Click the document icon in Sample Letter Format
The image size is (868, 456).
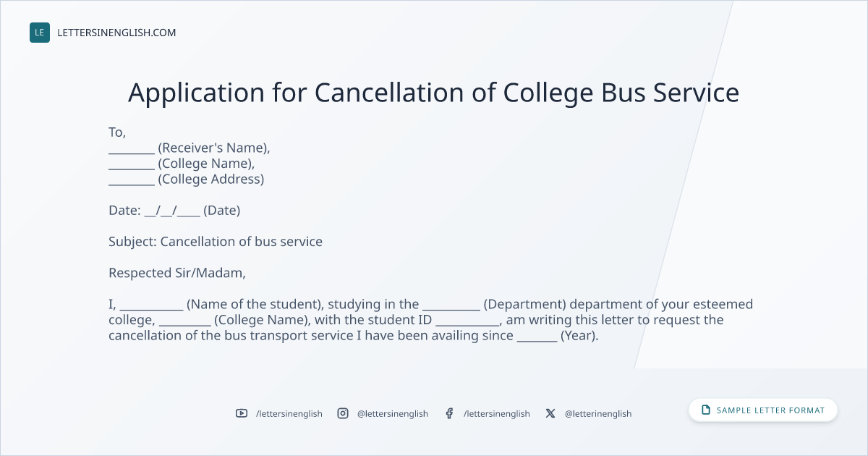point(706,410)
